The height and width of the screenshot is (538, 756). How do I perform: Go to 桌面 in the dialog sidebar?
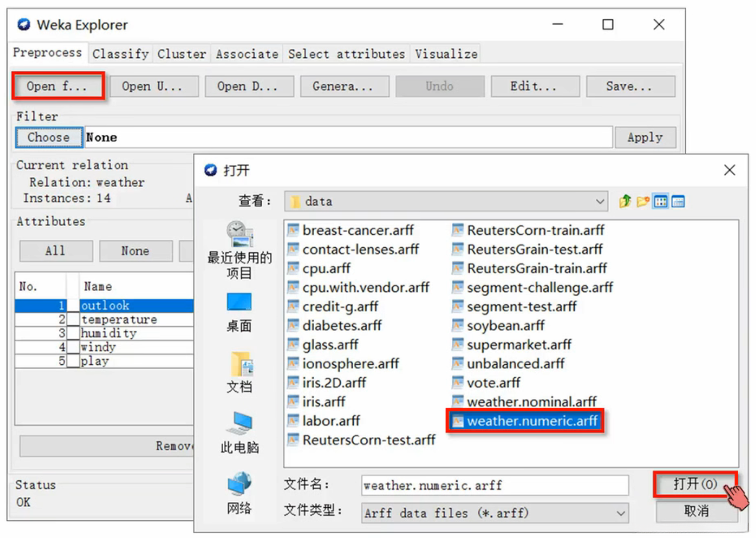[x=239, y=313]
